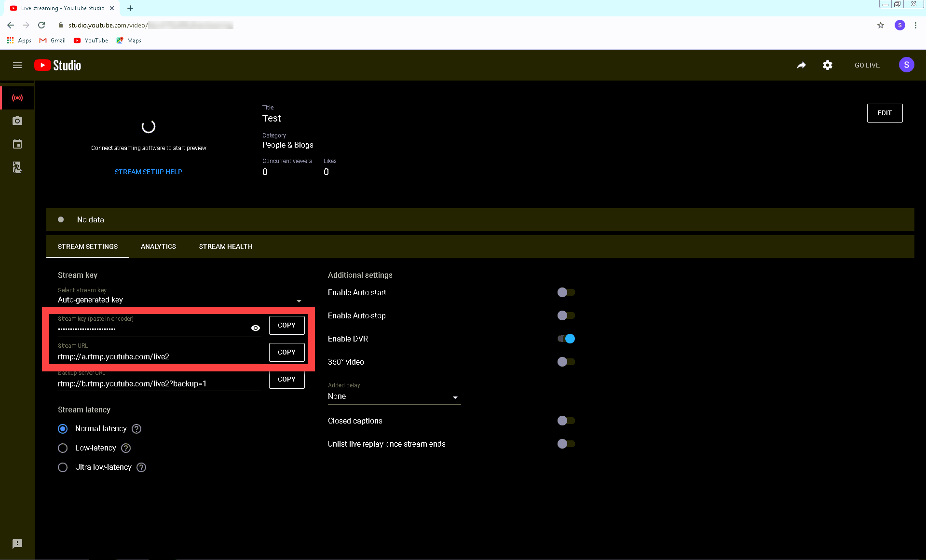Click the share arrow icon
This screenshot has width=926, height=560.
[x=801, y=65]
